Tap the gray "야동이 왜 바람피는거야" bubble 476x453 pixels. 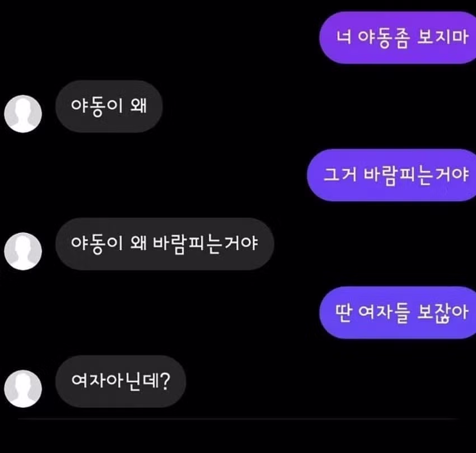(x=165, y=244)
